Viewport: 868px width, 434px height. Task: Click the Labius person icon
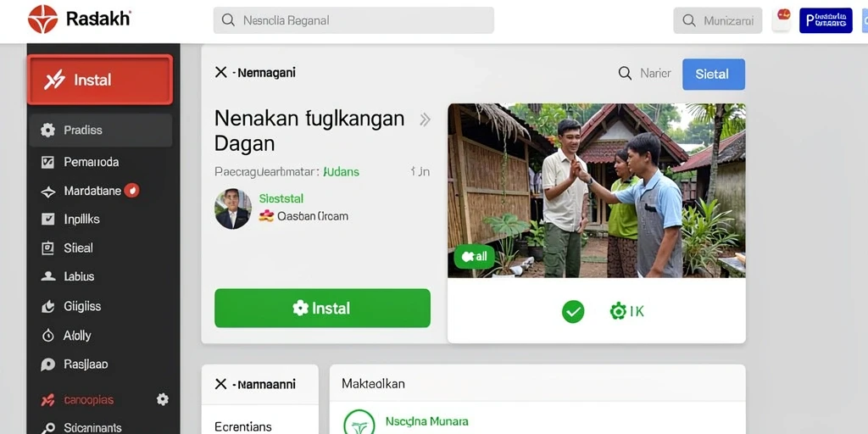pos(48,276)
